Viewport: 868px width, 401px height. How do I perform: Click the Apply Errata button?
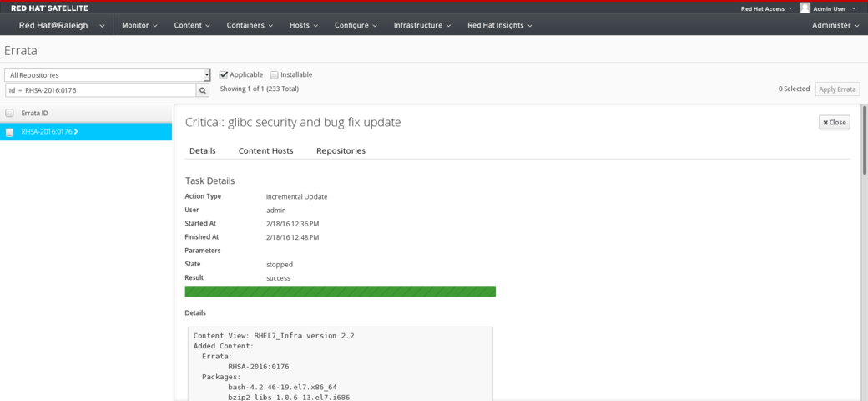[837, 89]
